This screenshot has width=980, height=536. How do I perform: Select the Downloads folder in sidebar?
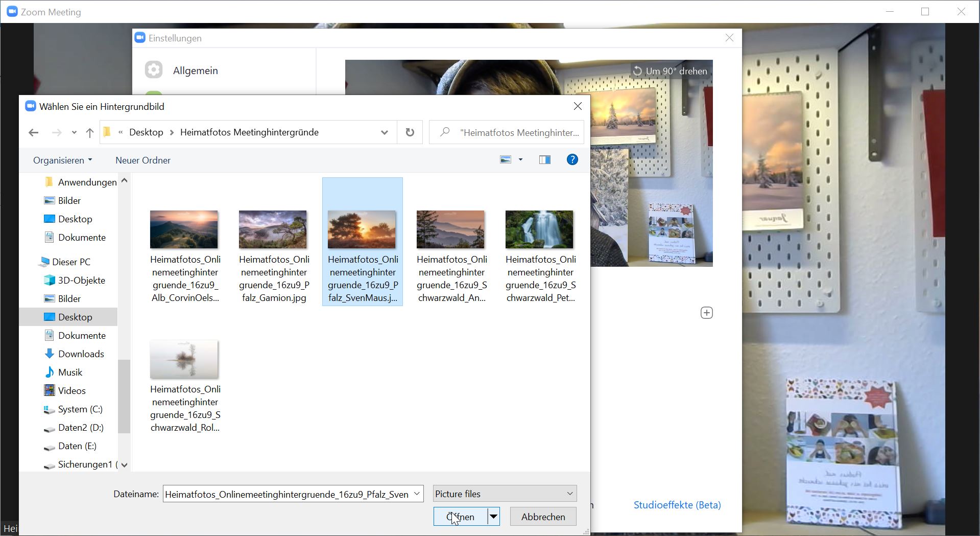81,354
